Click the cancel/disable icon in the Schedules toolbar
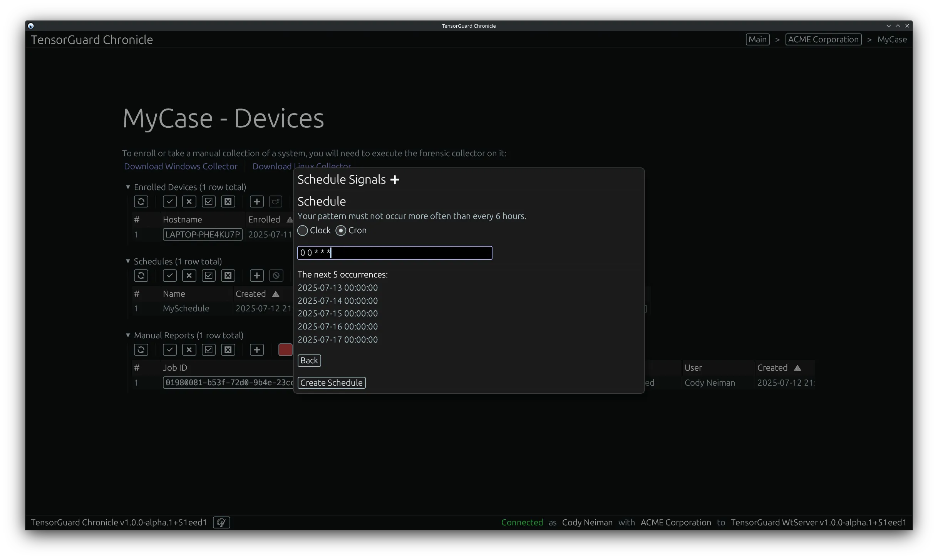Image resolution: width=938 pixels, height=560 pixels. (276, 275)
